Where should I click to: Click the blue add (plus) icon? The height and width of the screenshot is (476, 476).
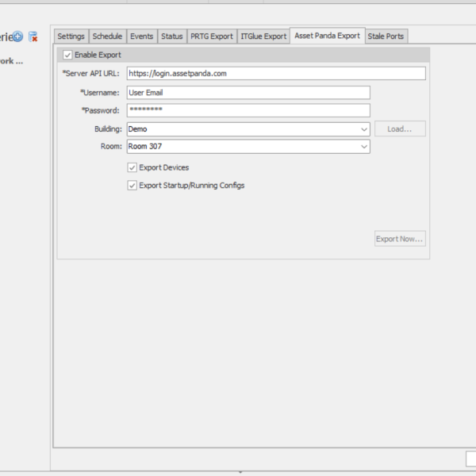[18, 36]
